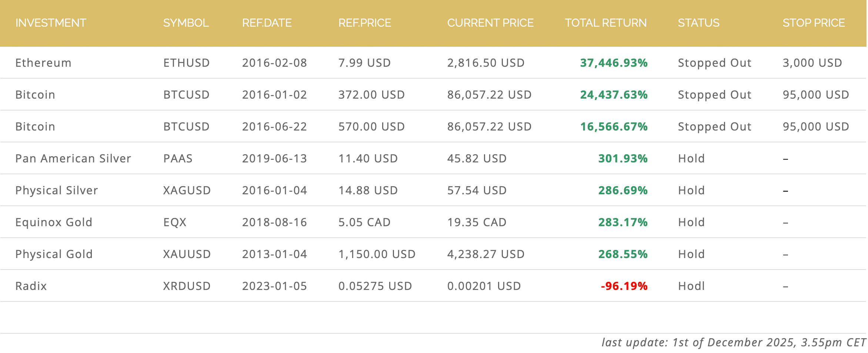Click the TOTAL RETURN column header

pyautogui.click(x=605, y=23)
